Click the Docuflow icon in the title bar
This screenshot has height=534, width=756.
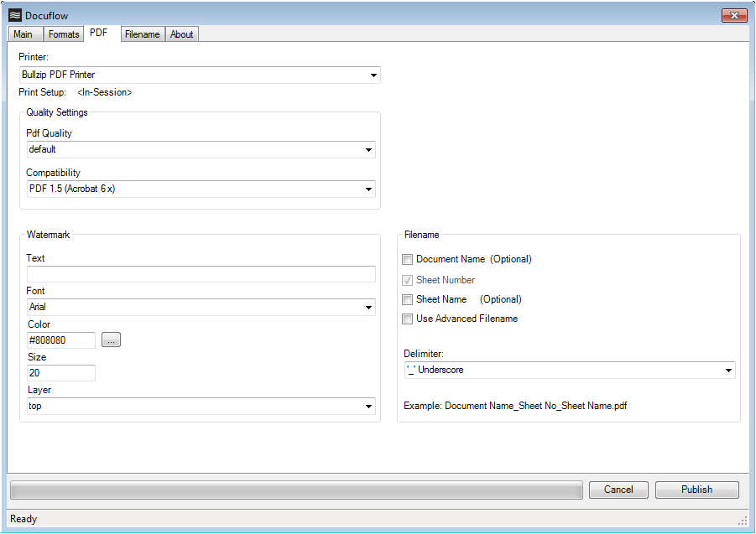[x=13, y=15]
